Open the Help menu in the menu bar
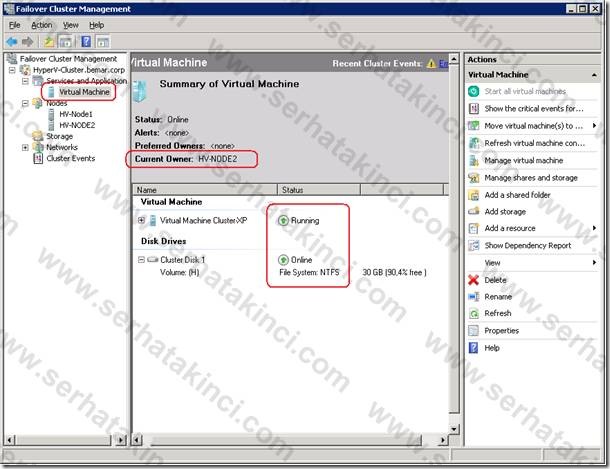 point(96,25)
